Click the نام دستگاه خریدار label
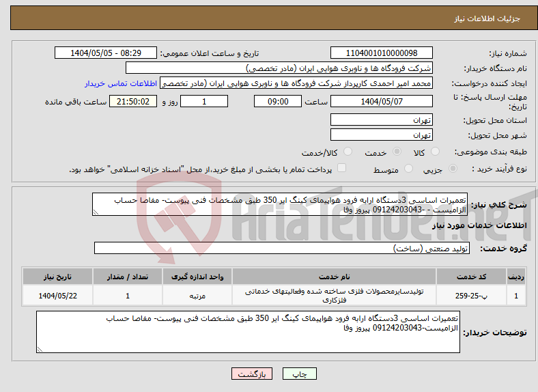Screen dimensions: 538x392 (496, 69)
